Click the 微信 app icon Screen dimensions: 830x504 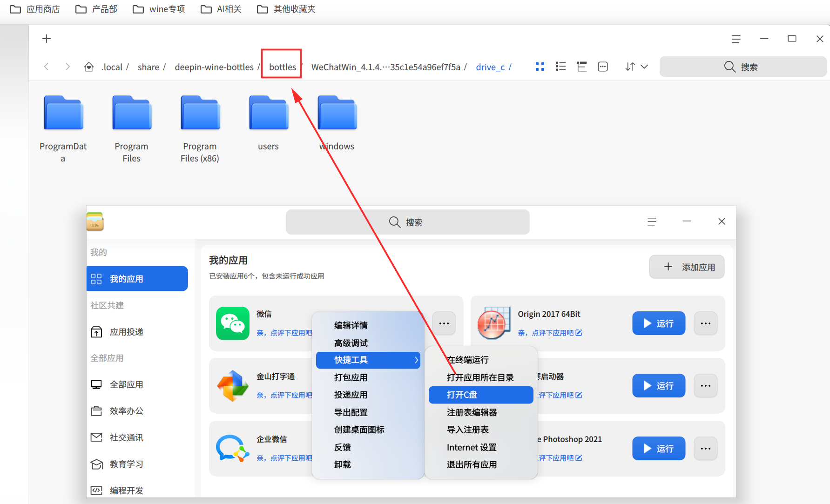tap(233, 323)
